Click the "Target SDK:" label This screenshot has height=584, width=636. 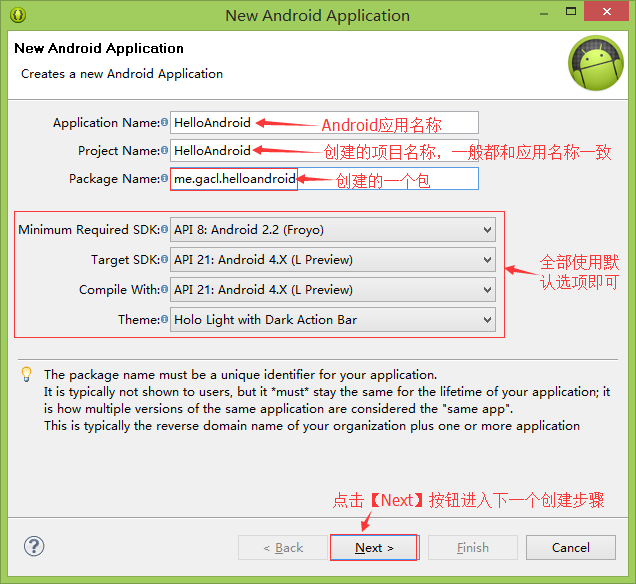click(x=126, y=260)
